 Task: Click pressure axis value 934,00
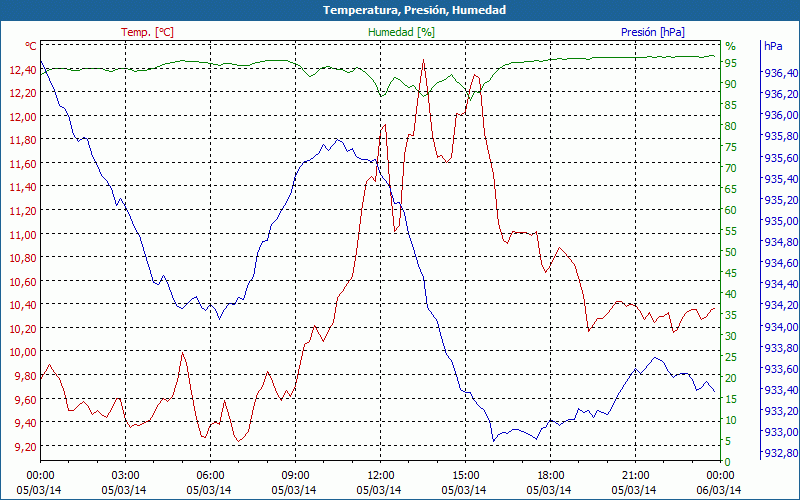(780, 327)
